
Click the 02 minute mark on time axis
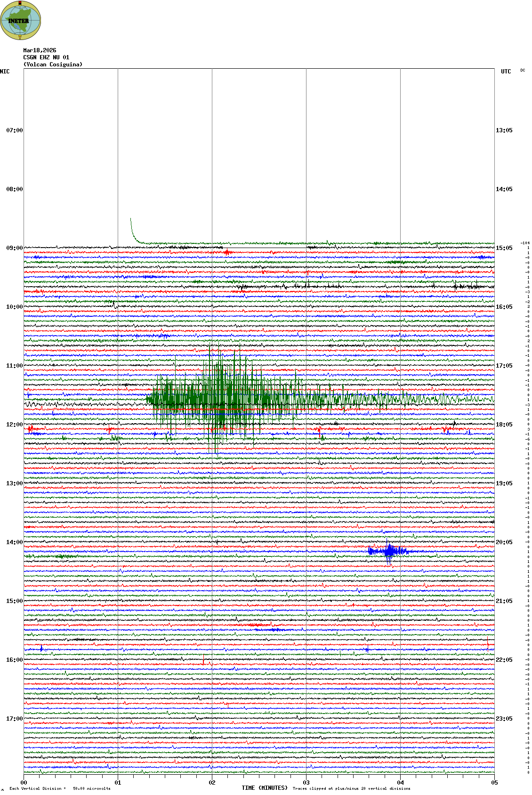coord(212,783)
